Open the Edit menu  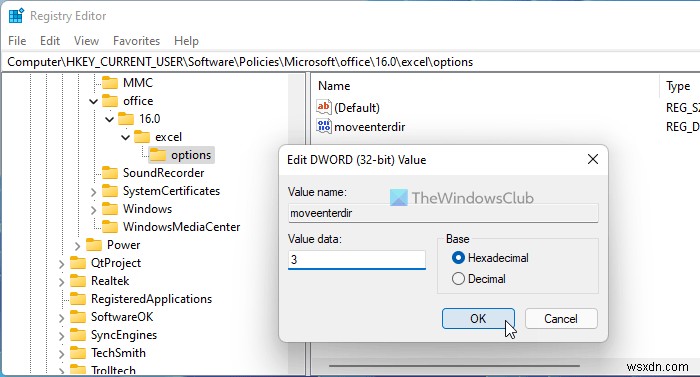coord(50,41)
